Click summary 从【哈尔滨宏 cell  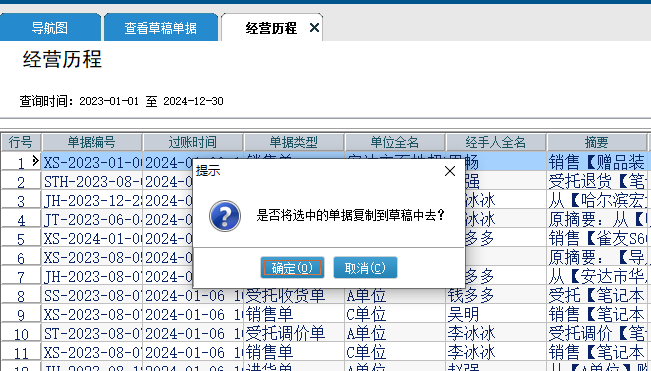[x=597, y=200]
